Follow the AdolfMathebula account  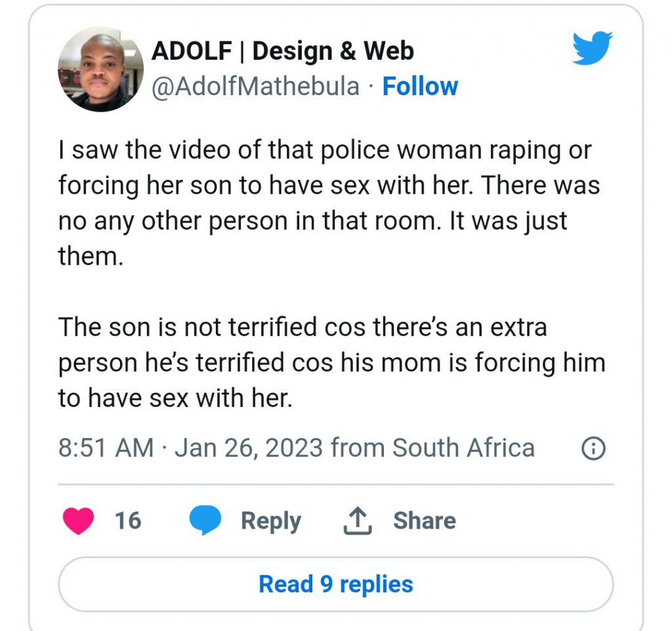[420, 87]
